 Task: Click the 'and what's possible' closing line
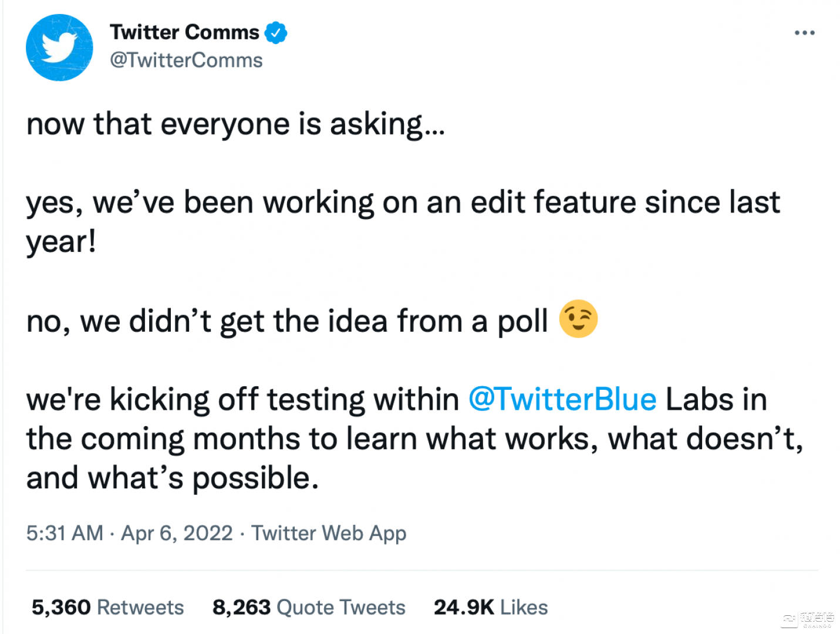(173, 478)
